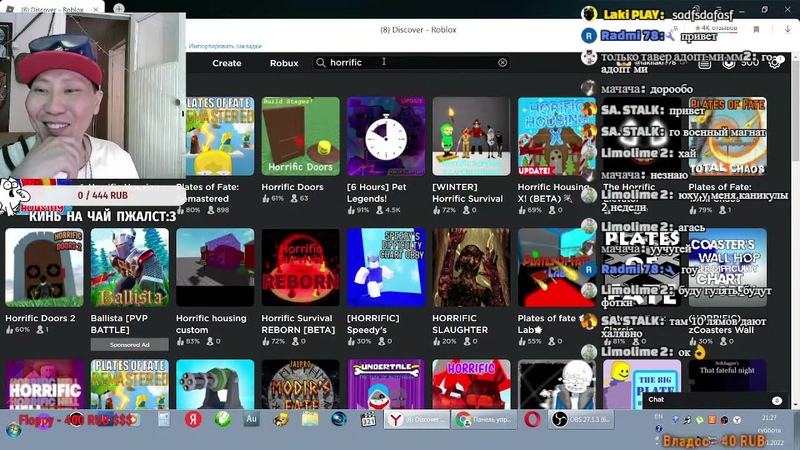This screenshot has height=450, width=800.
Task: Open the browser downloads arrow icon
Action: point(787,30)
